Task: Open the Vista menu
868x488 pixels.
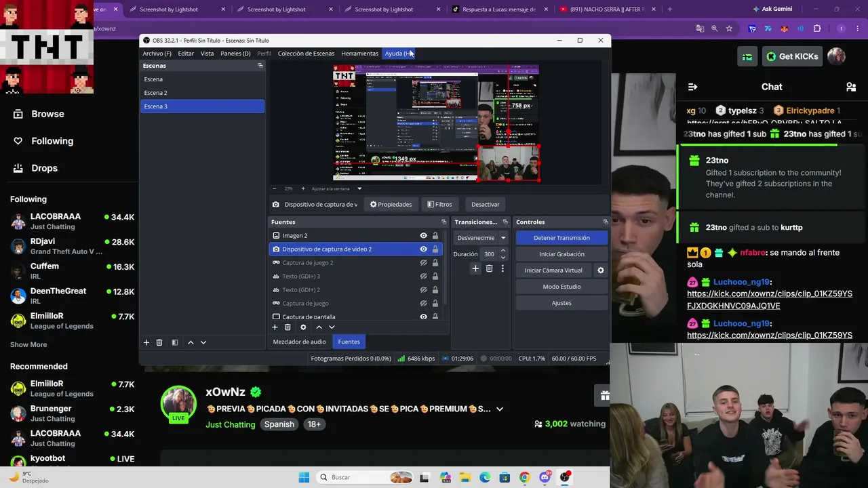Action: point(207,54)
